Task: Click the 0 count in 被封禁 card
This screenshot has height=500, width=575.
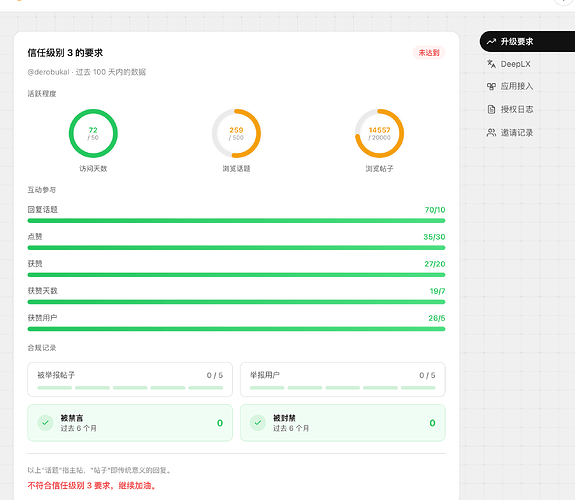Action: pos(432,423)
